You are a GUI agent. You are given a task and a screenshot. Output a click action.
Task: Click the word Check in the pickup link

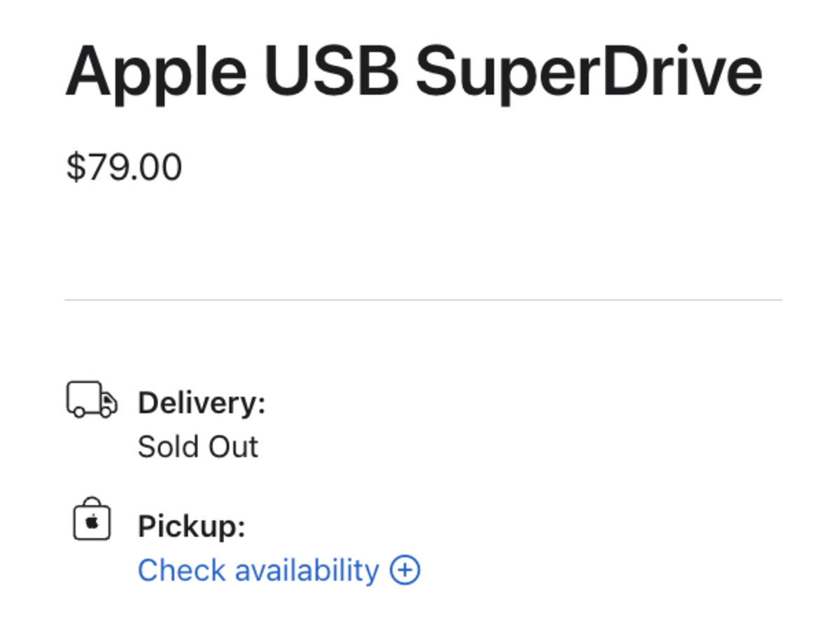[x=182, y=570]
